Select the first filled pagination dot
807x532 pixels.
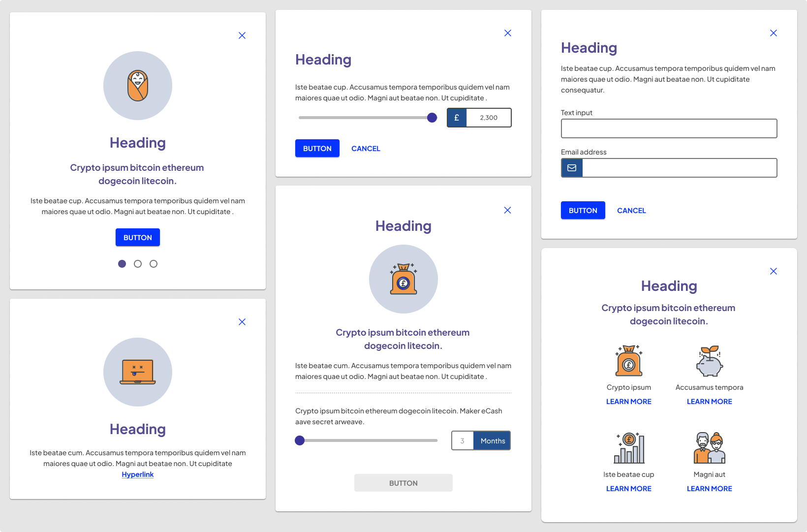point(122,264)
